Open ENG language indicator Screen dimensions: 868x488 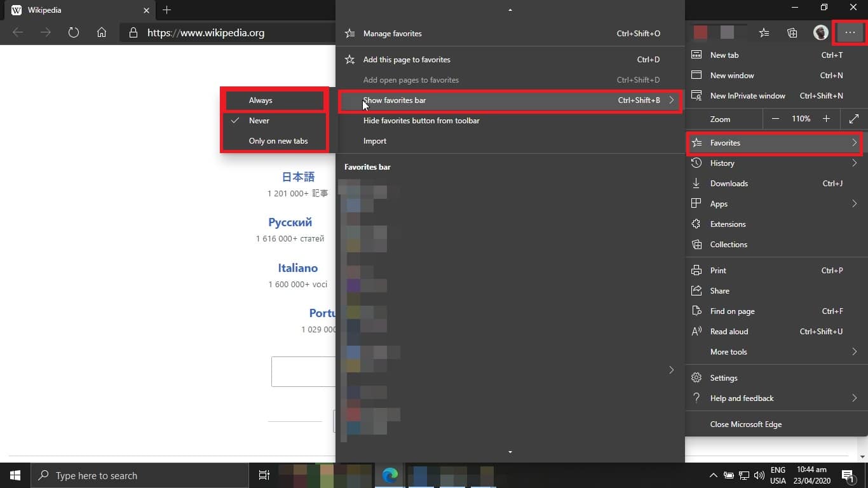[778, 475]
